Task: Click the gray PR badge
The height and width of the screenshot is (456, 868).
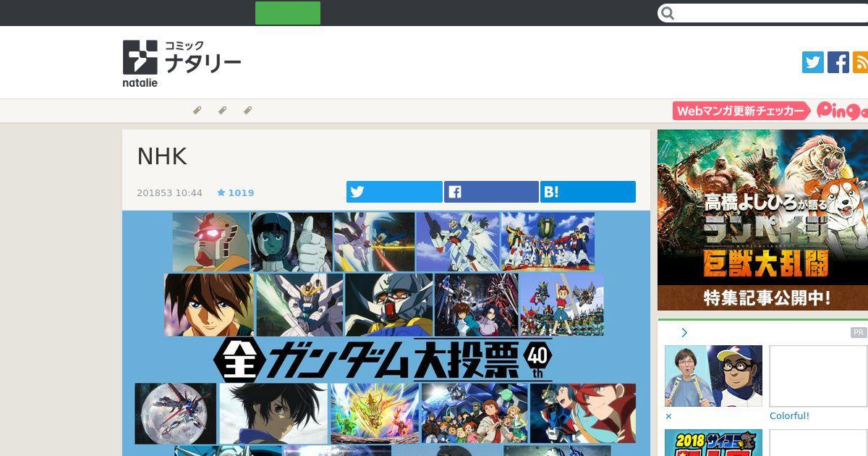Action: [859, 332]
